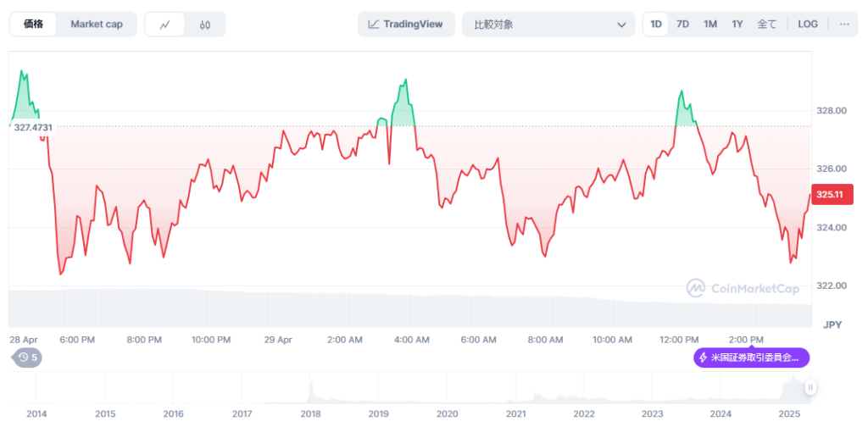868x438 pixels.
Task: Choose the 1D time range
Action: [x=656, y=25]
